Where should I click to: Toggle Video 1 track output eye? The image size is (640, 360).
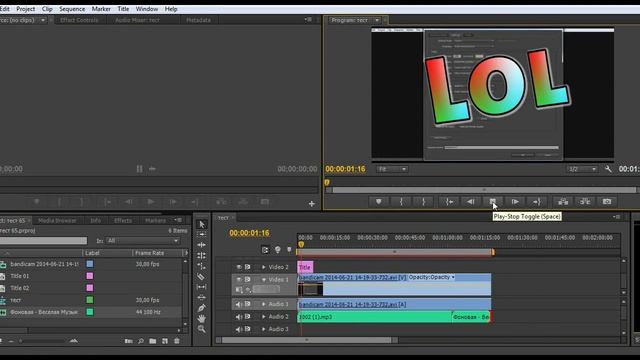(x=239, y=280)
